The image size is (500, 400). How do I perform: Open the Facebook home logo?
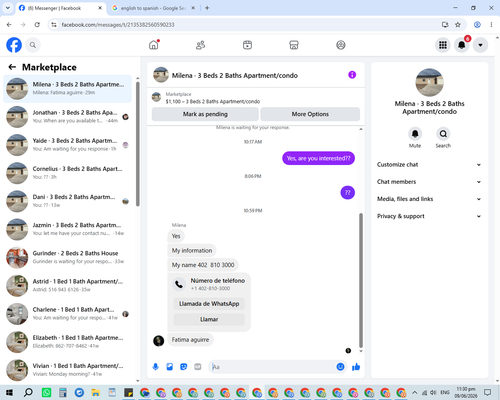[x=14, y=45]
